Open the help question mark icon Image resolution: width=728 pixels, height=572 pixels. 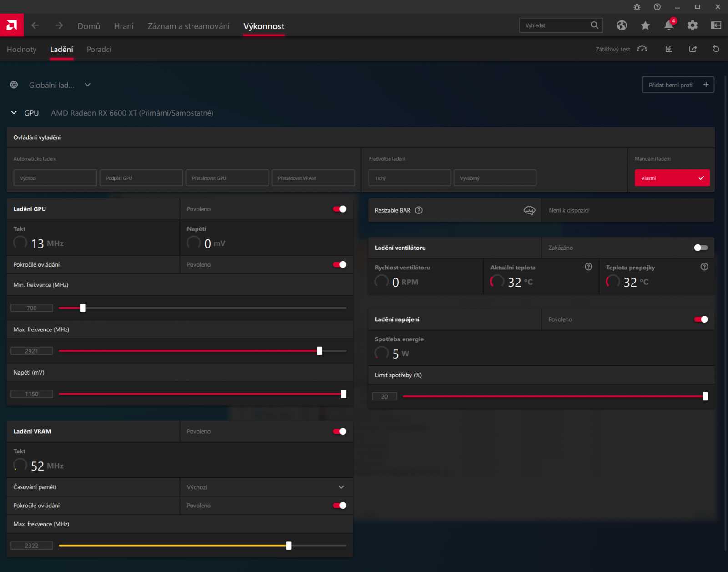pyautogui.click(x=657, y=7)
